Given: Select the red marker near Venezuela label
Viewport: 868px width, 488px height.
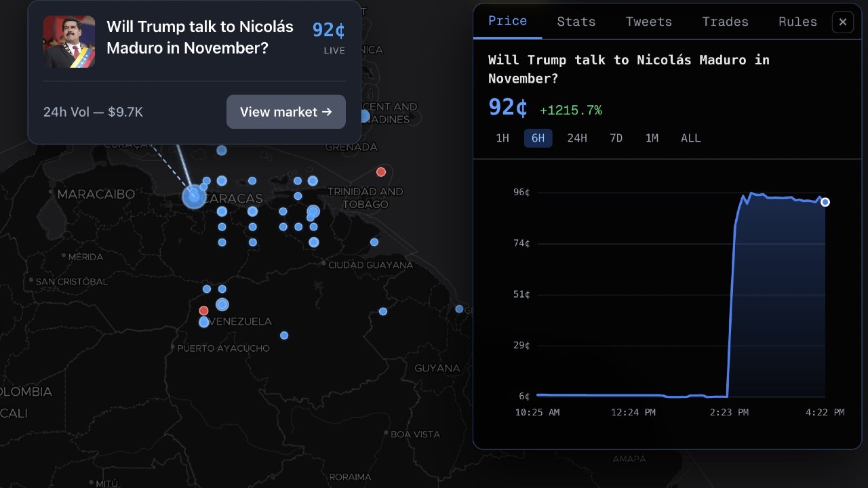Looking at the screenshot, I should [x=204, y=310].
